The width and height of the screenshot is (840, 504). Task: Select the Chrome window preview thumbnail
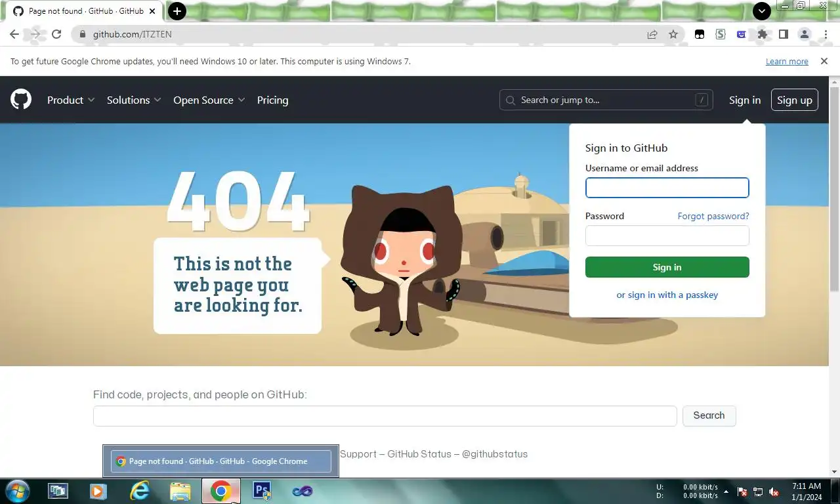click(220, 461)
